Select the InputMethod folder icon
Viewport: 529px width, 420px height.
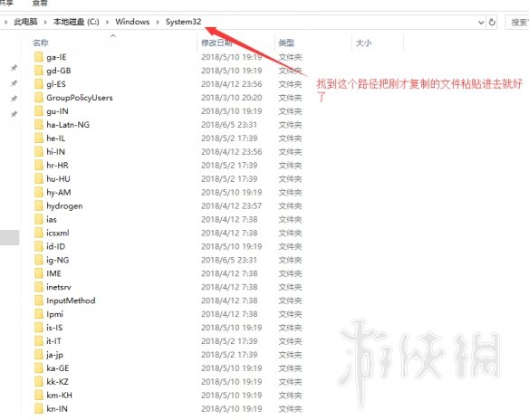click(39, 301)
